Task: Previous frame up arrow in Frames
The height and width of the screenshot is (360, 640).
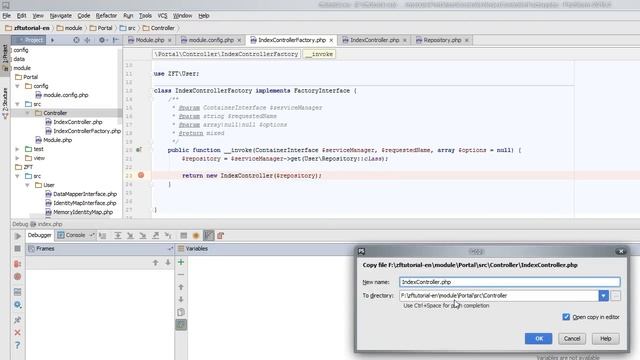Action: (156, 262)
